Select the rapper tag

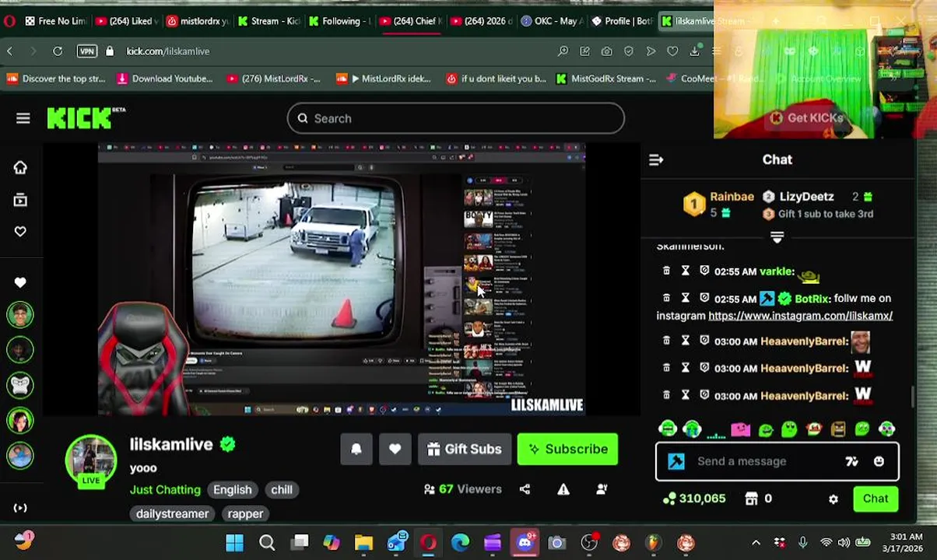point(245,513)
